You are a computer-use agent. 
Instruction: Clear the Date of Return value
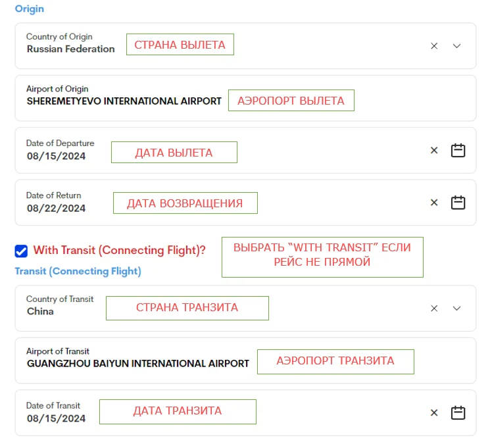434,203
